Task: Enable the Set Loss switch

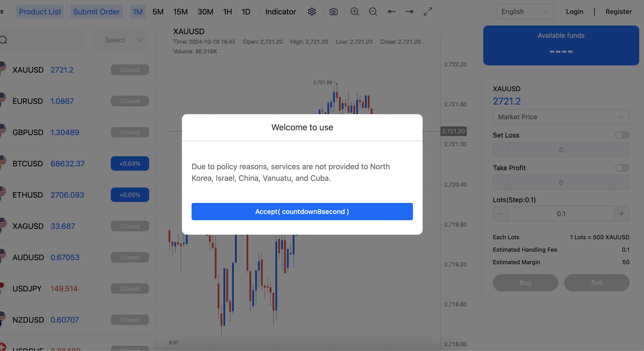Action: pos(622,135)
